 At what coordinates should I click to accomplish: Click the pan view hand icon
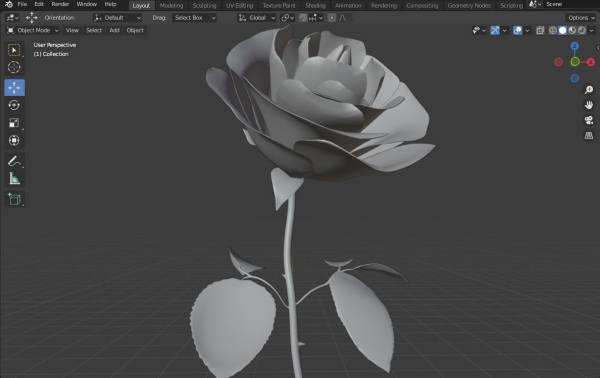pos(589,105)
